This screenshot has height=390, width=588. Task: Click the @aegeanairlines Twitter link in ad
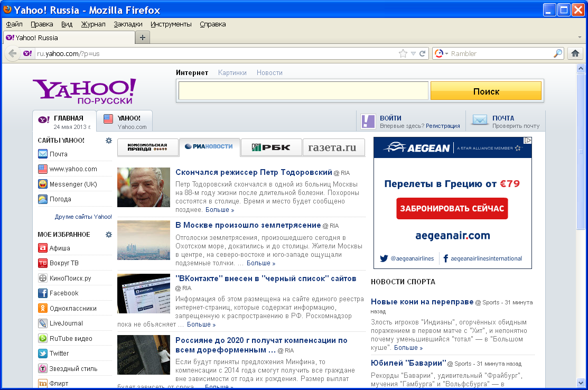407,258
